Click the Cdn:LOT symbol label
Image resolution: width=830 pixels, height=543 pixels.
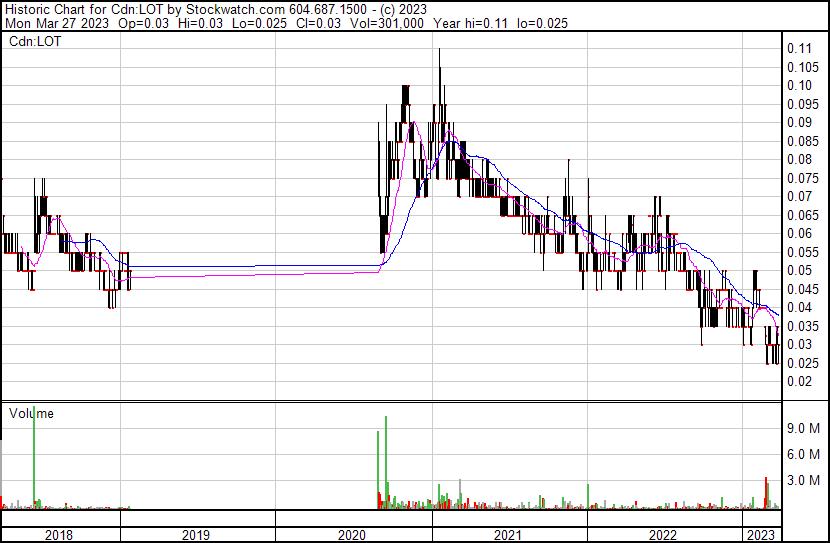tap(33, 41)
